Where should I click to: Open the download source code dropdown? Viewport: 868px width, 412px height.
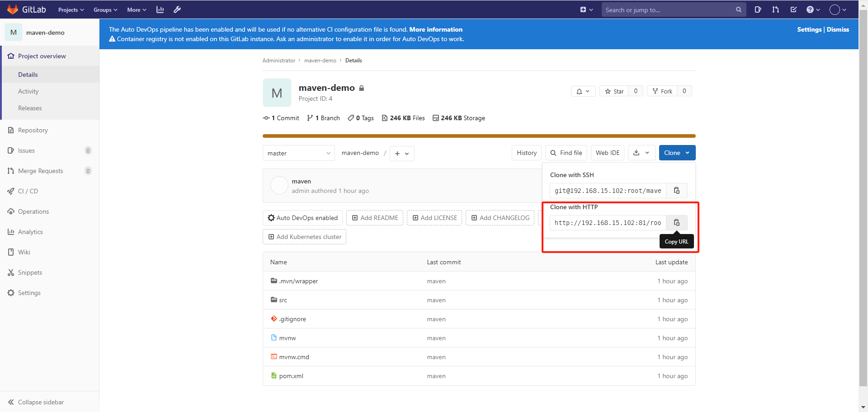642,153
